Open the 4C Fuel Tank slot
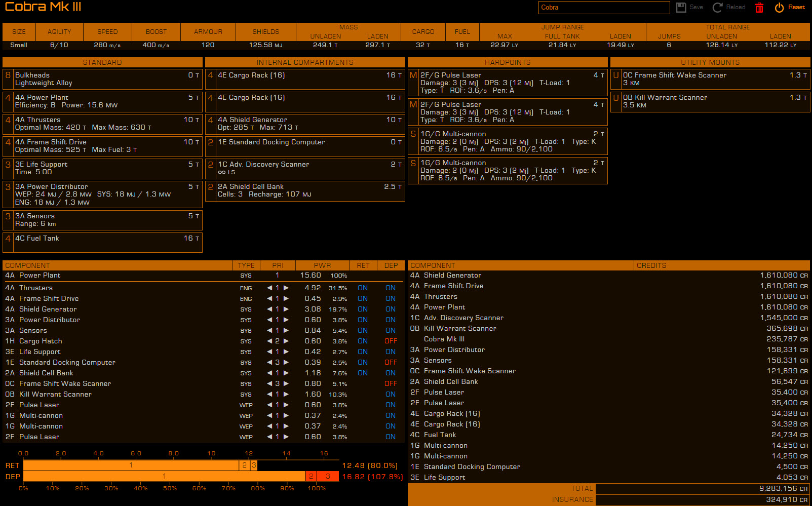812x506 pixels. tap(102, 242)
